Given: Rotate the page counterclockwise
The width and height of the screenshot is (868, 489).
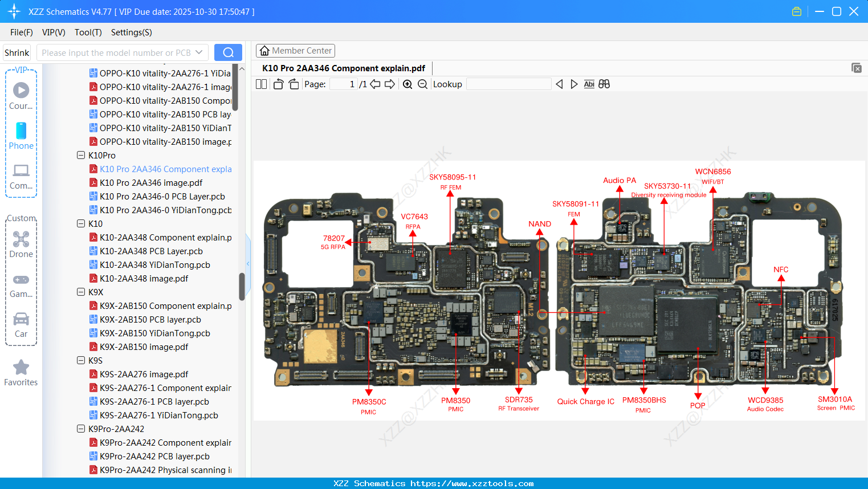Looking at the screenshot, I should [x=278, y=84].
